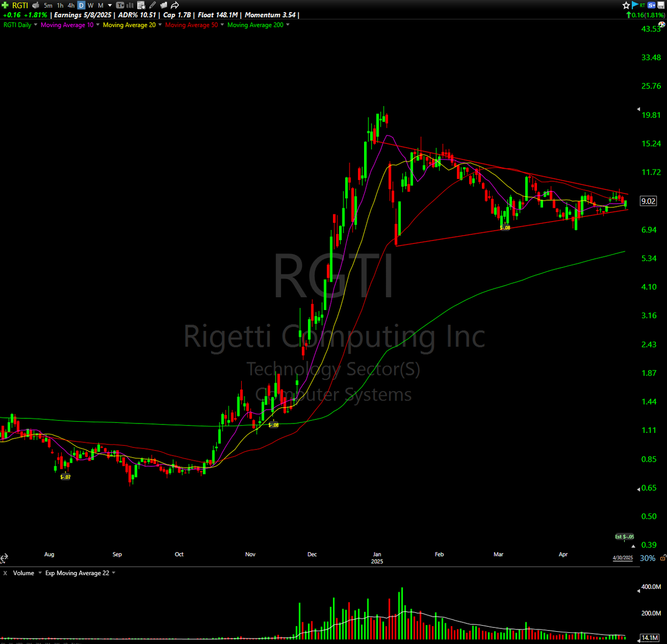
Task: Click the save floppy disk icon
Action: (661, 5)
